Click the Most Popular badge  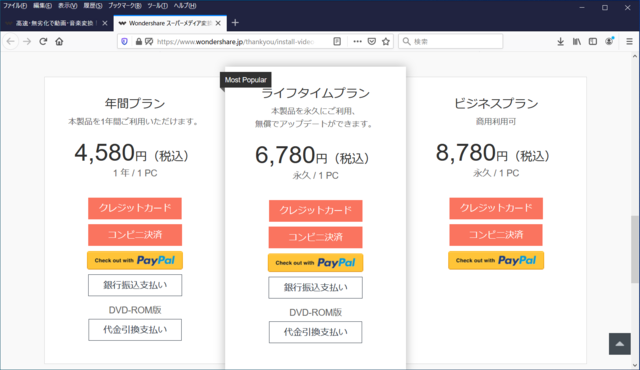[246, 80]
